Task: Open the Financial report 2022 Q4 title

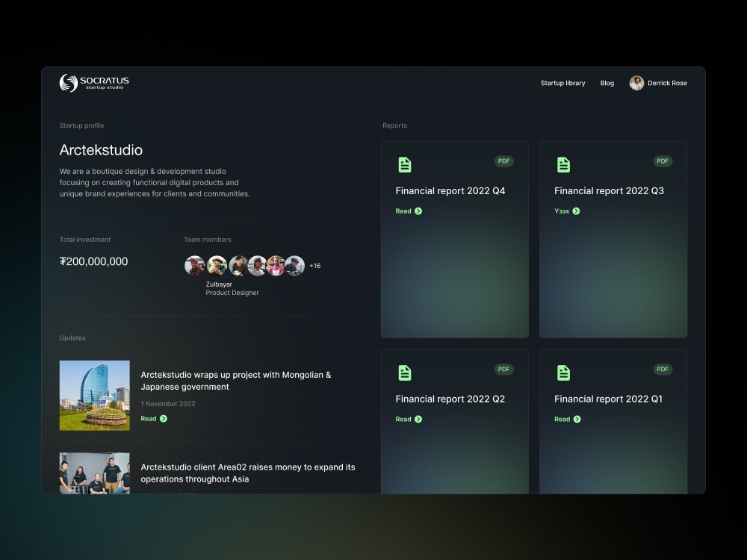Action: click(x=450, y=191)
